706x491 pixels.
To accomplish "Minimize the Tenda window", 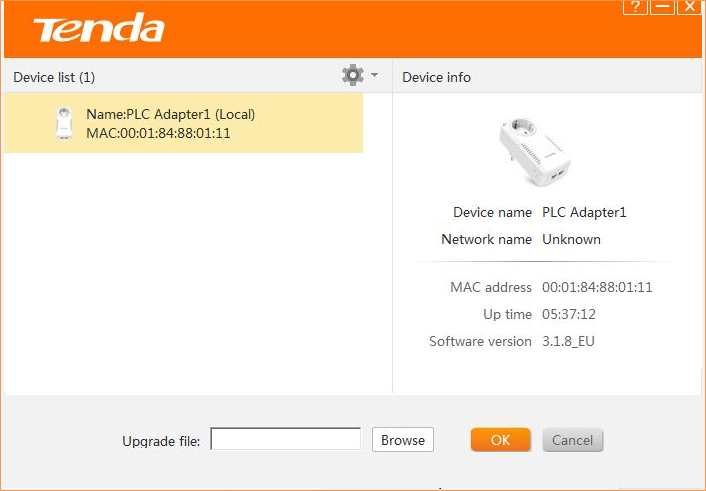I will pos(663,7).
